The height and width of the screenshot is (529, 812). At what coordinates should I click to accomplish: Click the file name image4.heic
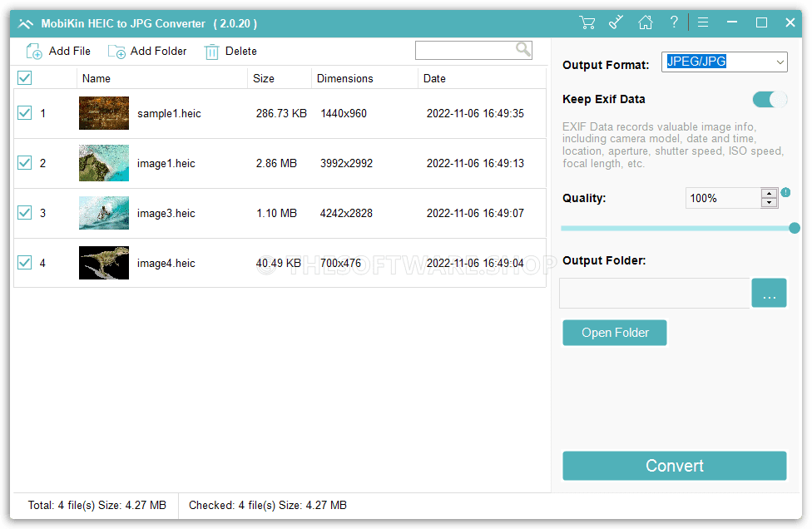(166, 263)
